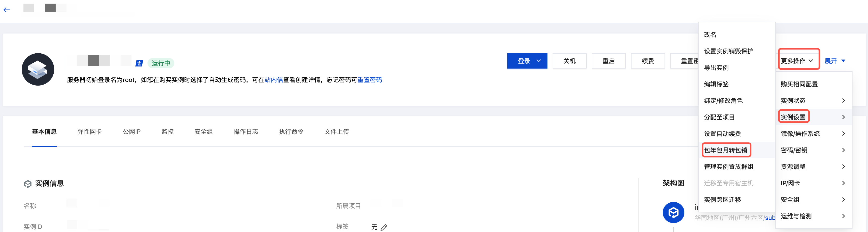Switch to the 弹性网卡 tab
The image size is (868, 232).
point(90,132)
